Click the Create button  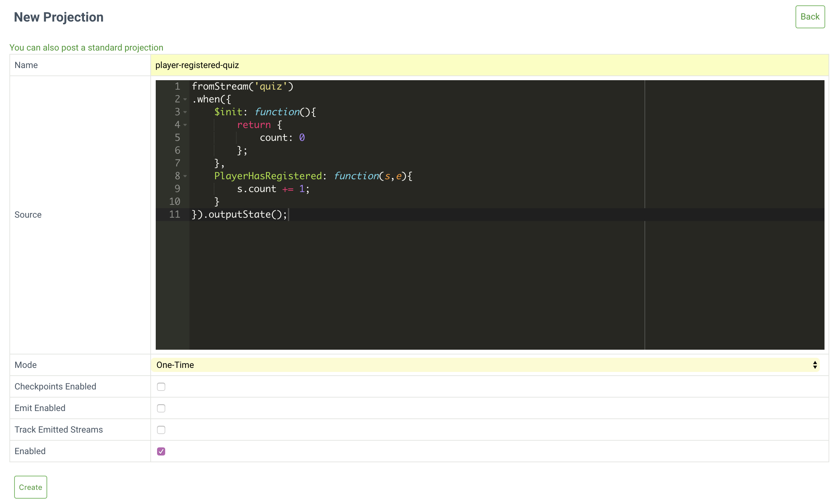31,487
